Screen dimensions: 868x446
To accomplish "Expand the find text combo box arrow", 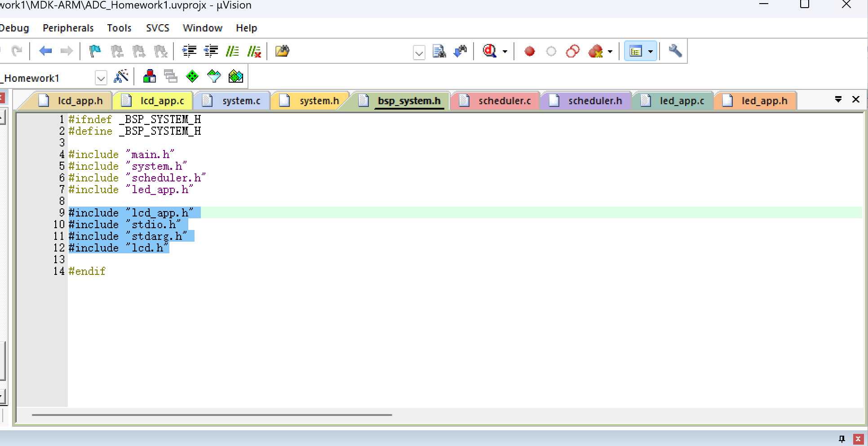I will point(419,53).
